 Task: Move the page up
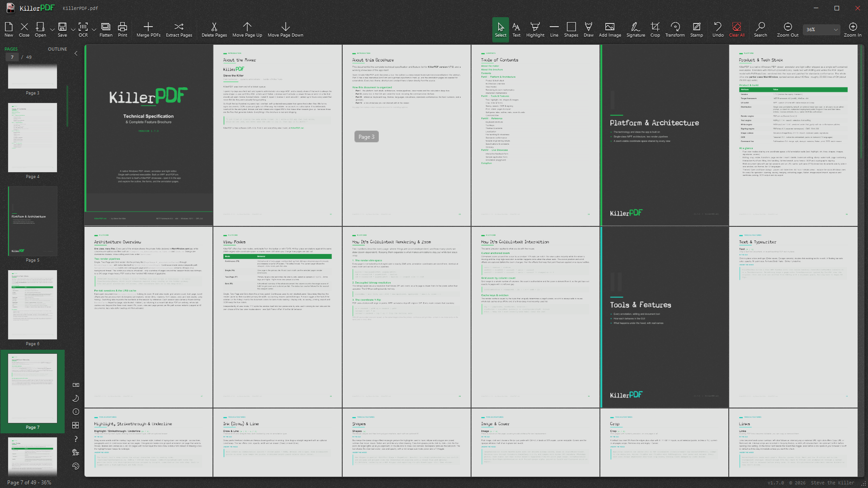click(x=247, y=29)
